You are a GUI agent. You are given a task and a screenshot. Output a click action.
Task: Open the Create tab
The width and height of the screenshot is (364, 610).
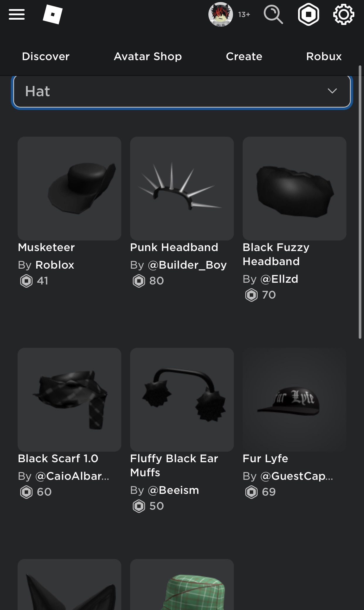coord(244,56)
